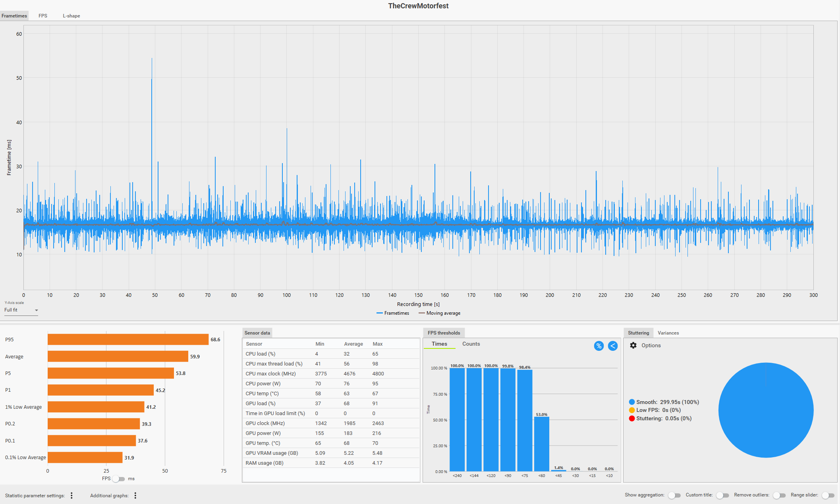Viewport: 840px width, 504px height.
Task: Click the blue stuttering pie chart
Action: coord(766,410)
